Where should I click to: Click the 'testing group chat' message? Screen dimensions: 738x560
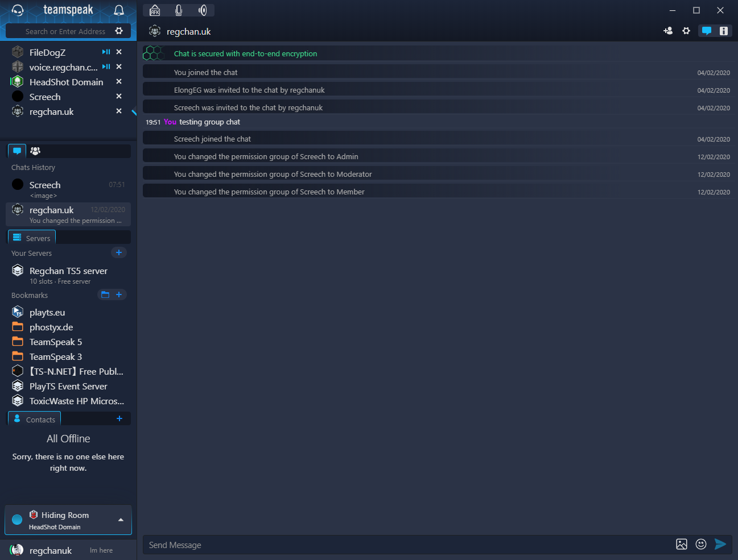209,122
